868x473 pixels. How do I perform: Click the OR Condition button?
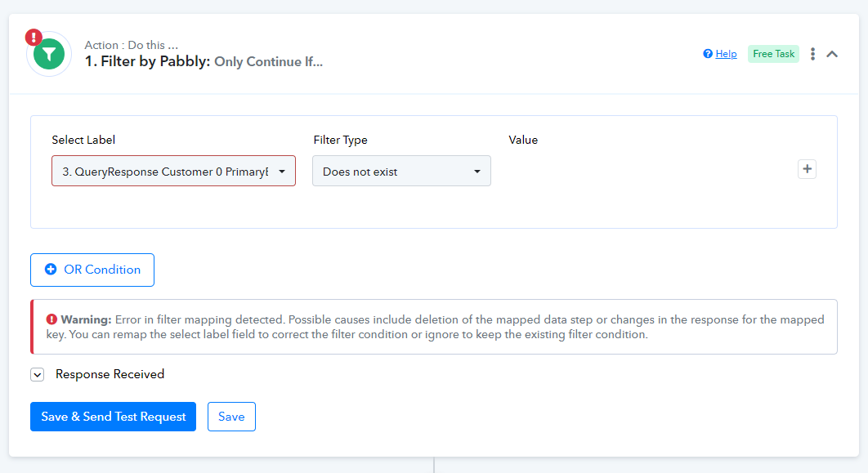click(x=92, y=270)
